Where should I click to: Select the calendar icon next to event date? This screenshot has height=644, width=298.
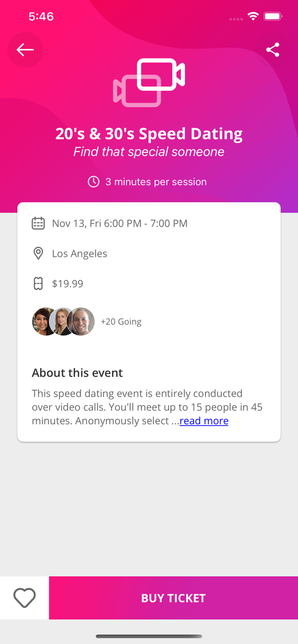[38, 223]
